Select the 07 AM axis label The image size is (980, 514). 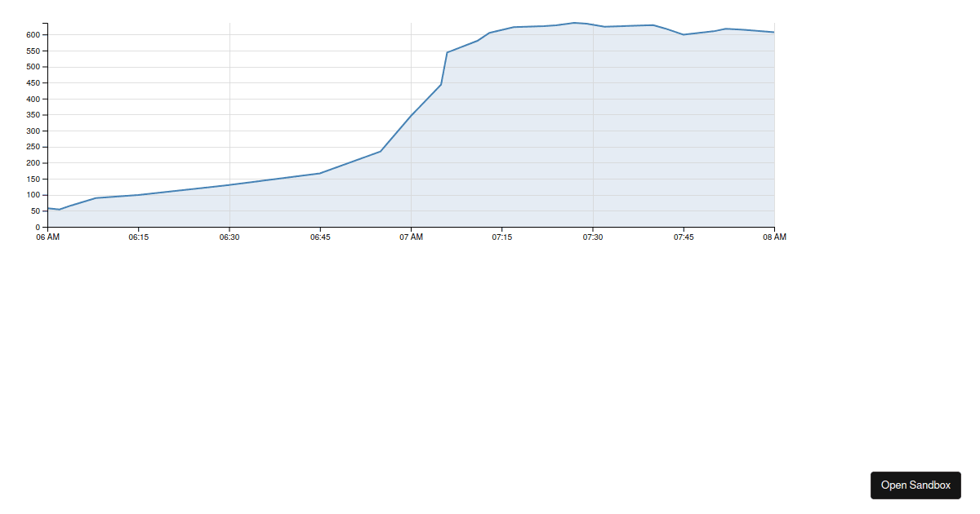pos(411,237)
